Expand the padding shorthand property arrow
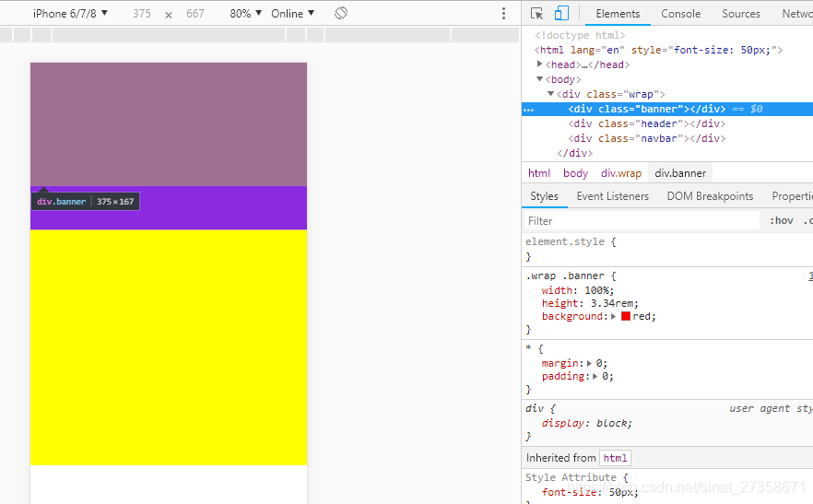Image resolution: width=813 pixels, height=504 pixels. (x=595, y=377)
